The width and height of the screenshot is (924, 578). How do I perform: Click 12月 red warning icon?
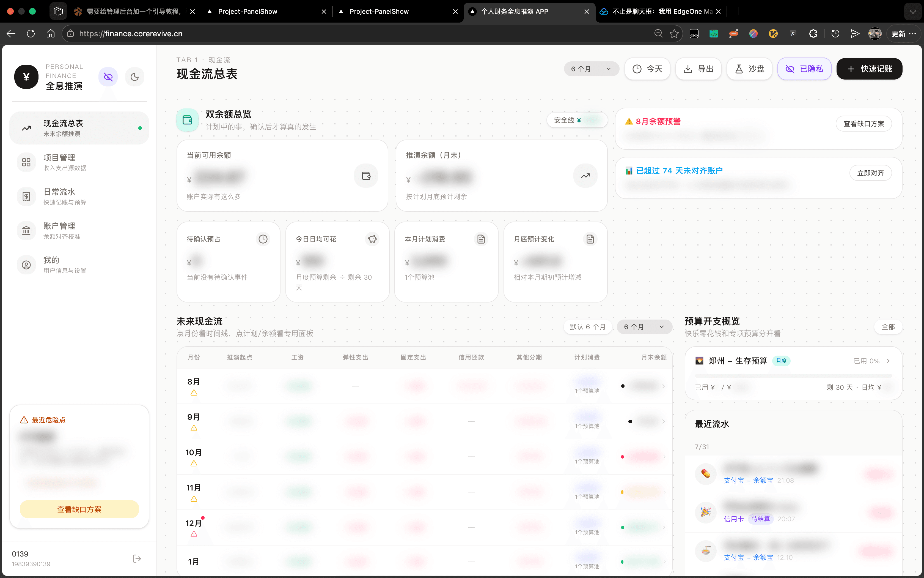[194, 534]
